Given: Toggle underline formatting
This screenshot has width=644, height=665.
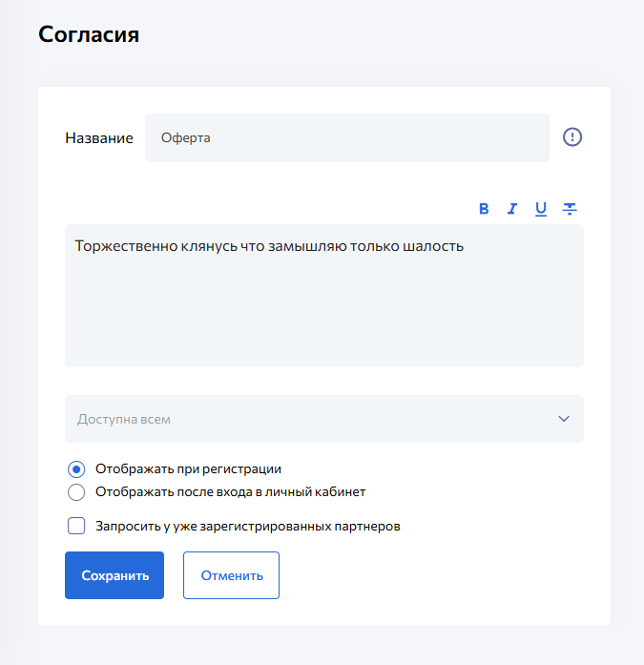Looking at the screenshot, I should [x=541, y=209].
